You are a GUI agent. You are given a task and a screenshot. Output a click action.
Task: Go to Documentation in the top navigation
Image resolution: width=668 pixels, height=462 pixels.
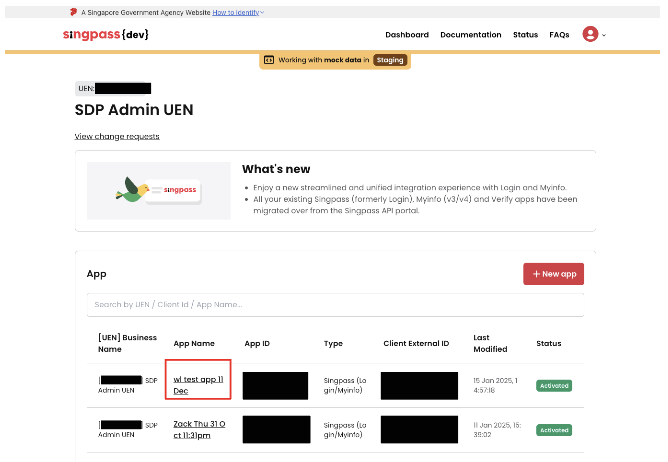point(471,35)
